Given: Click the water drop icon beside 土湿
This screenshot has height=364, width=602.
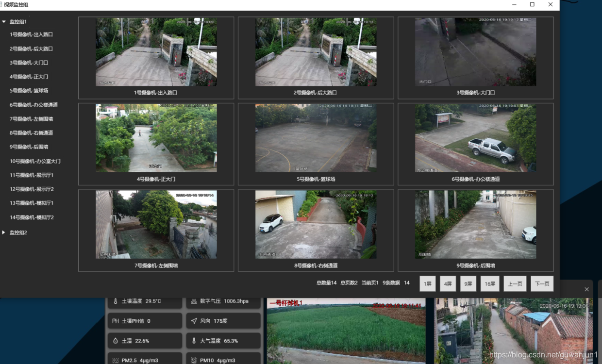Looking at the screenshot, I should coord(116,341).
